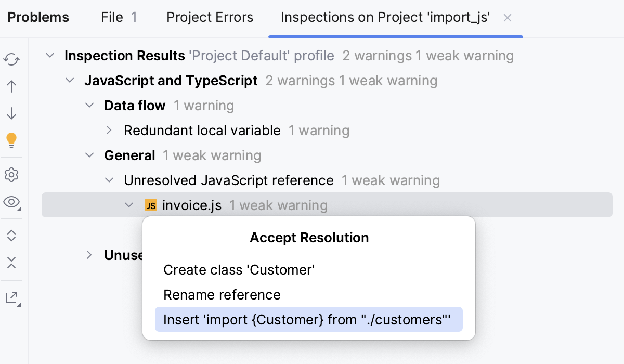This screenshot has height=364, width=624.
Task: Collapse the Data flow group
Action: point(89,106)
